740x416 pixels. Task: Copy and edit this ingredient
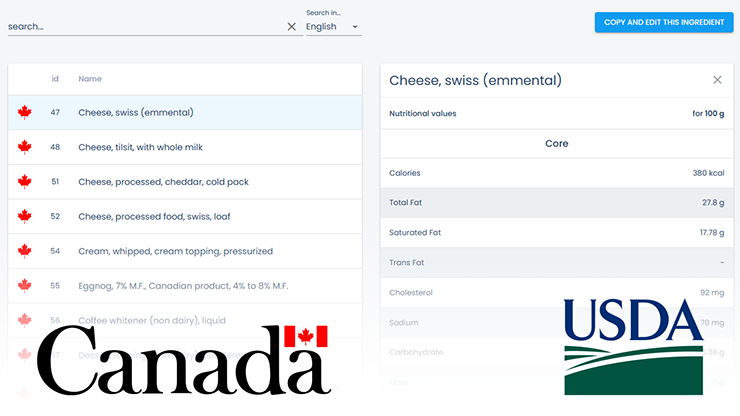(x=664, y=22)
